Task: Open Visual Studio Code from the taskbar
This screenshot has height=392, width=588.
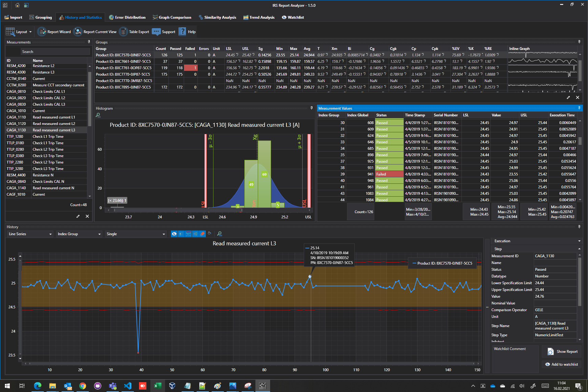Action: pos(128,386)
